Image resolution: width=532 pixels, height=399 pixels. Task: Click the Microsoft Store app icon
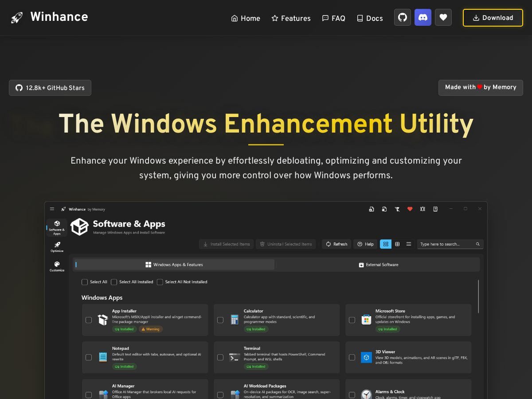click(x=366, y=320)
